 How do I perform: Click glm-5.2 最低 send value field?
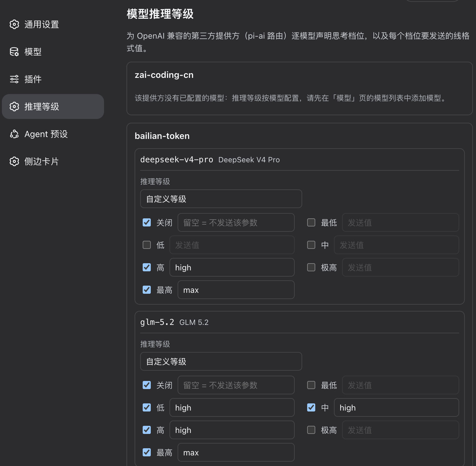pyautogui.click(x=401, y=385)
